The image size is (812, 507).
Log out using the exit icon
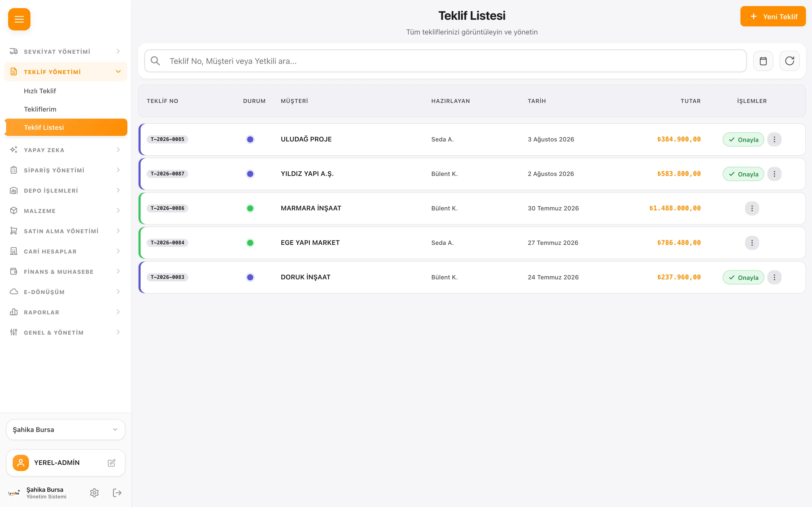[x=117, y=493]
